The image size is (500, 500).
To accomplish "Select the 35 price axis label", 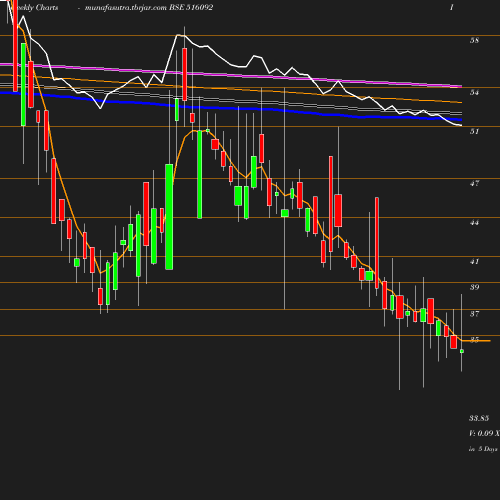I will pos(474,340).
